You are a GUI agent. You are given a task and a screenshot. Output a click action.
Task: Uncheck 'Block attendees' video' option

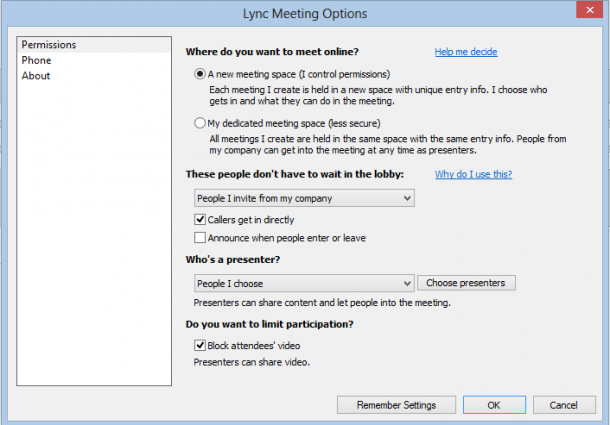click(x=200, y=345)
